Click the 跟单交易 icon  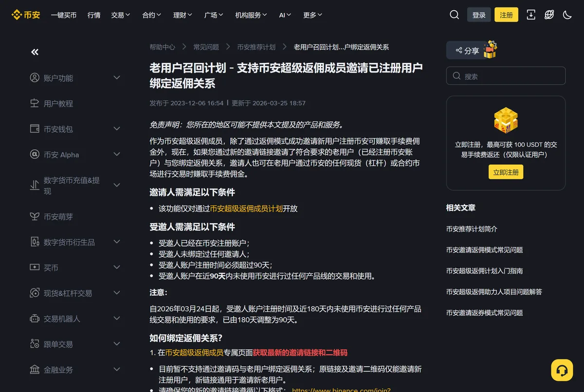[35, 344]
